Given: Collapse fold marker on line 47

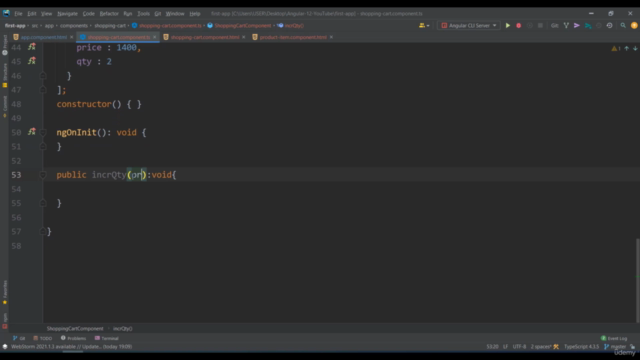Looking at the screenshot, I should [x=43, y=90].
